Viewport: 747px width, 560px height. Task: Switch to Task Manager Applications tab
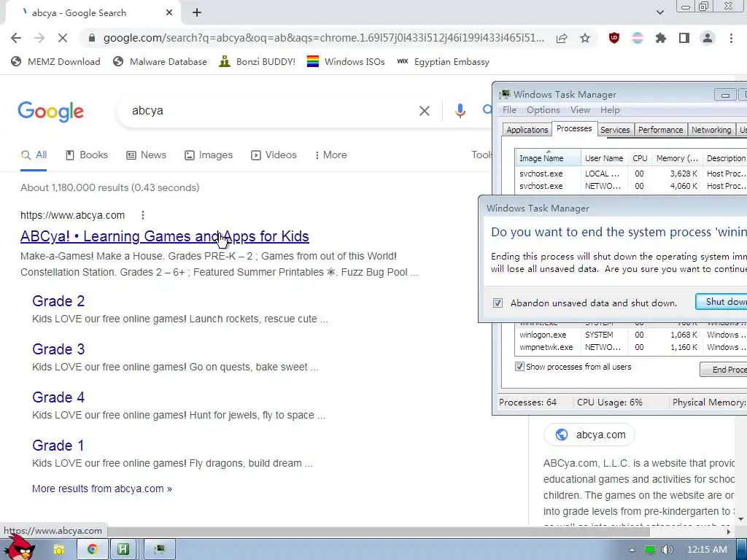(x=527, y=130)
